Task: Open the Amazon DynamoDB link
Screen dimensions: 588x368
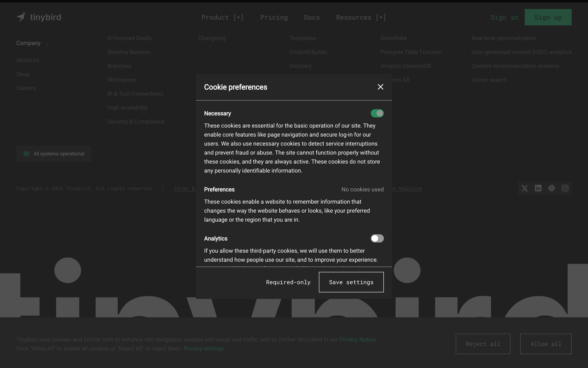Action: pos(405,66)
